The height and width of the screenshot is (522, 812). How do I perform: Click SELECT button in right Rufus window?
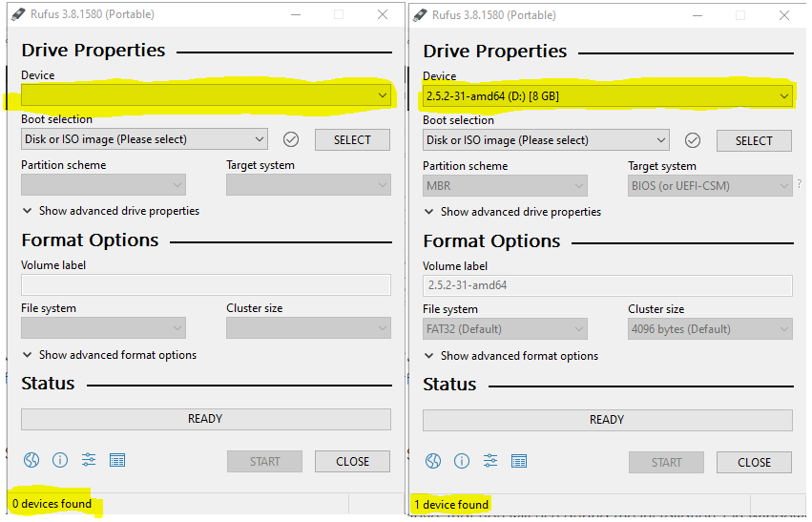click(x=754, y=141)
